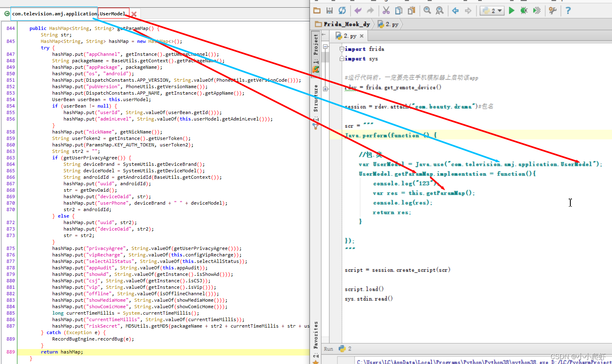Collapse the tree node with minus box

[x=325, y=47]
